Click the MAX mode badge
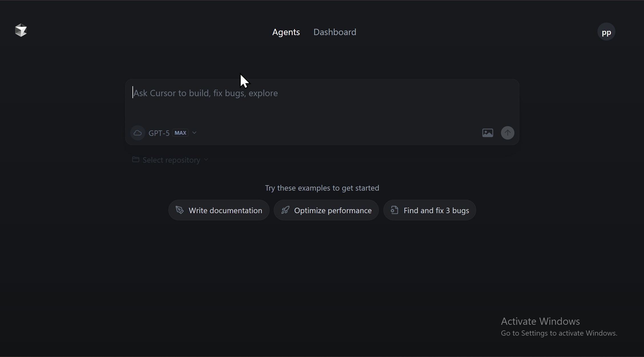 180,133
